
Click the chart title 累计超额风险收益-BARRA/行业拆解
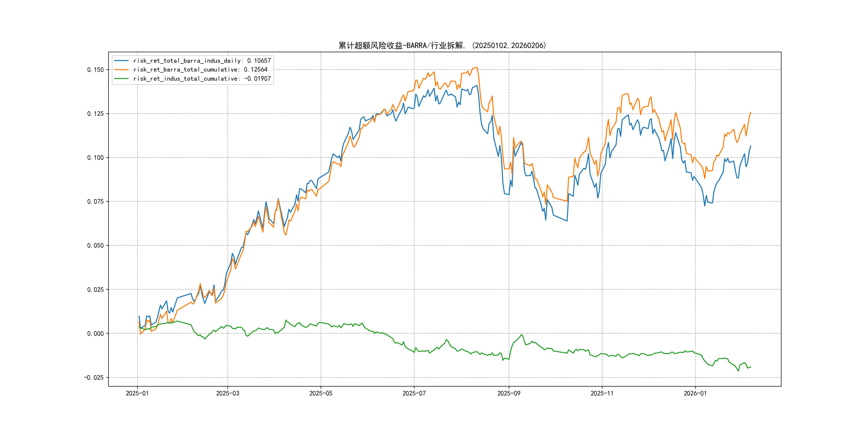(442, 46)
